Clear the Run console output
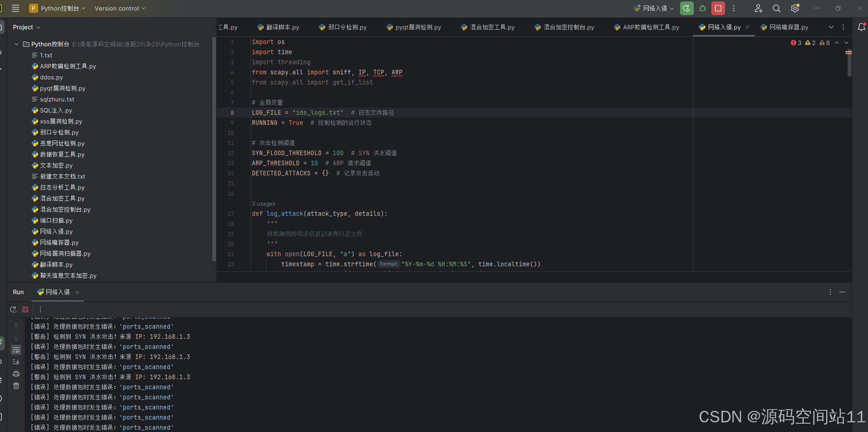The height and width of the screenshot is (432, 868). tap(16, 386)
